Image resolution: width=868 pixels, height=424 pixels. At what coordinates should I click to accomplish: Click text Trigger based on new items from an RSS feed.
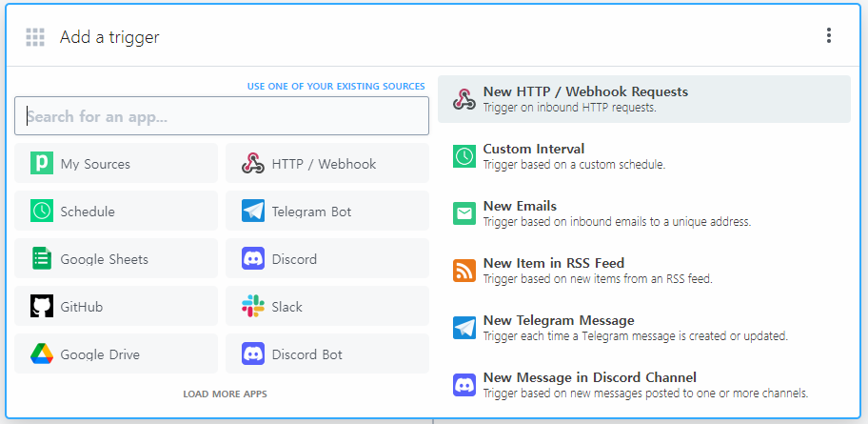pos(598,279)
